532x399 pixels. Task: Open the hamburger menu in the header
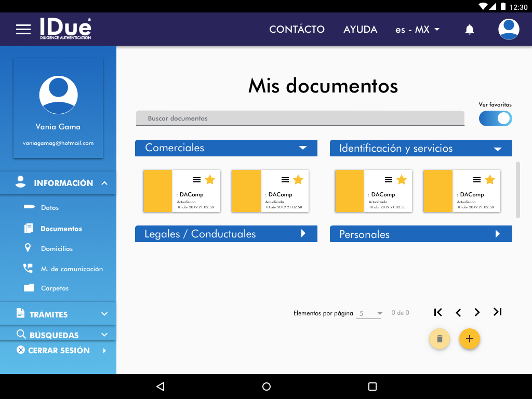(23, 30)
